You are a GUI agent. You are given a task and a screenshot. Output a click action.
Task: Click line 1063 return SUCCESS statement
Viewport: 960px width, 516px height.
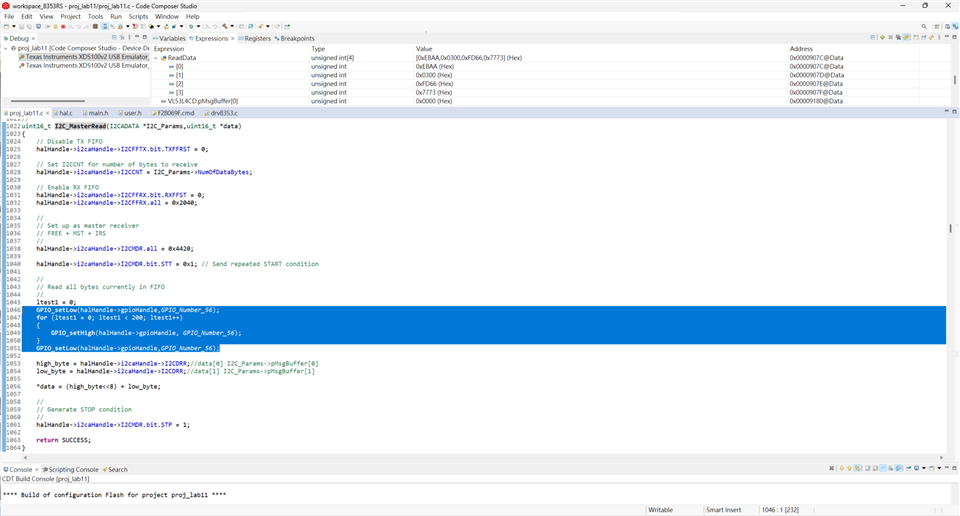(x=63, y=440)
